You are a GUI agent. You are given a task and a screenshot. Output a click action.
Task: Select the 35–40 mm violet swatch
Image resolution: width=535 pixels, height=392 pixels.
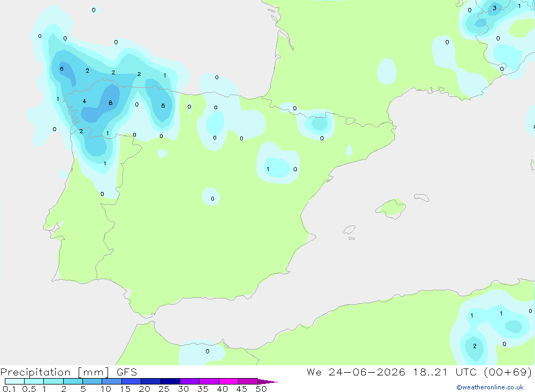[209, 381]
